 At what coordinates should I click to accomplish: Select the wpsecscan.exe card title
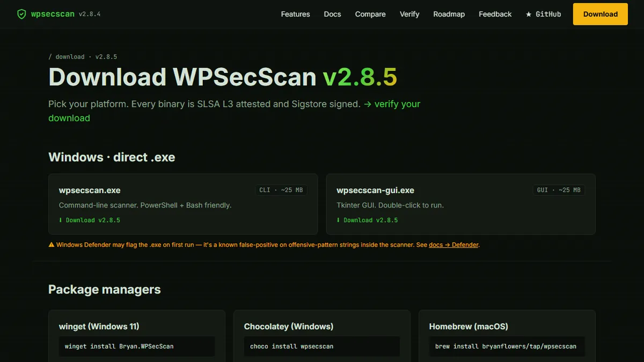tap(90, 190)
